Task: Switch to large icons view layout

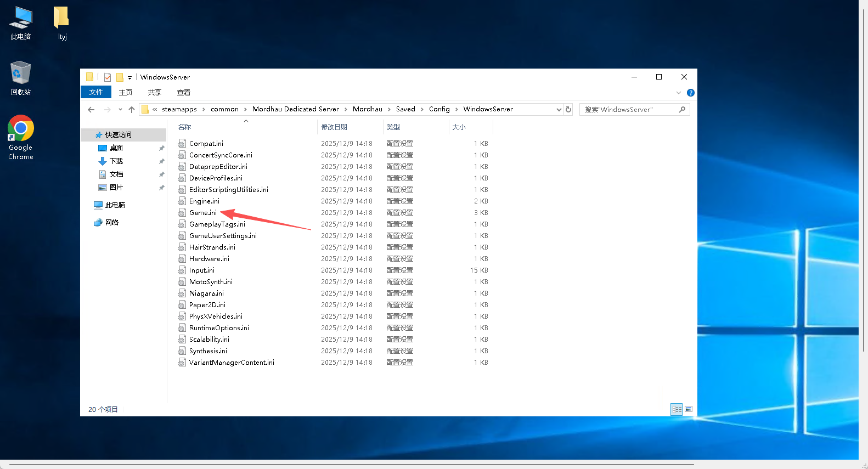Action: click(x=689, y=409)
